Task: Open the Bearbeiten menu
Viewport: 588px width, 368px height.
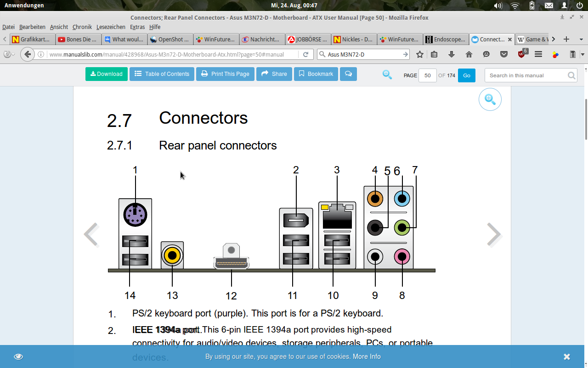Action: (32, 27)
